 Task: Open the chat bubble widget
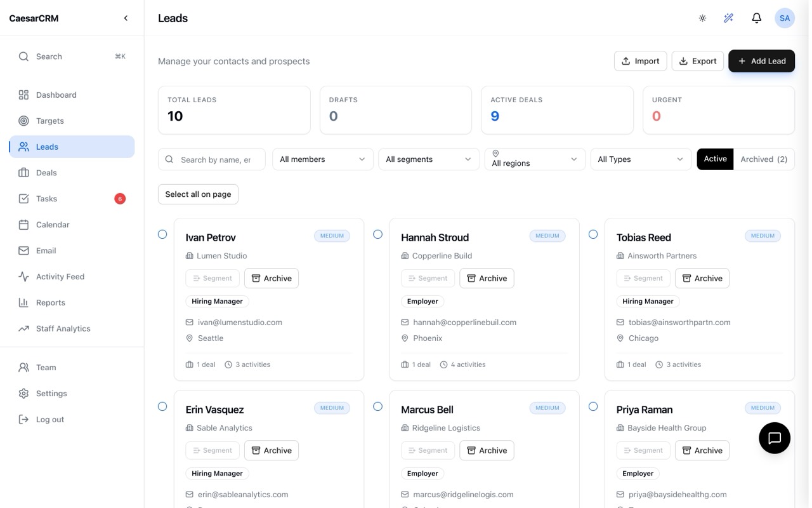774,438
